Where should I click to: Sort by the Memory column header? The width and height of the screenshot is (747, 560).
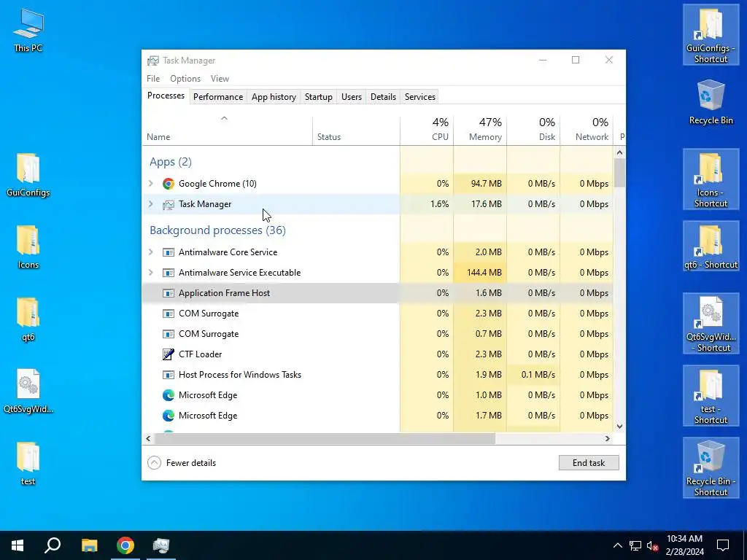480,130
